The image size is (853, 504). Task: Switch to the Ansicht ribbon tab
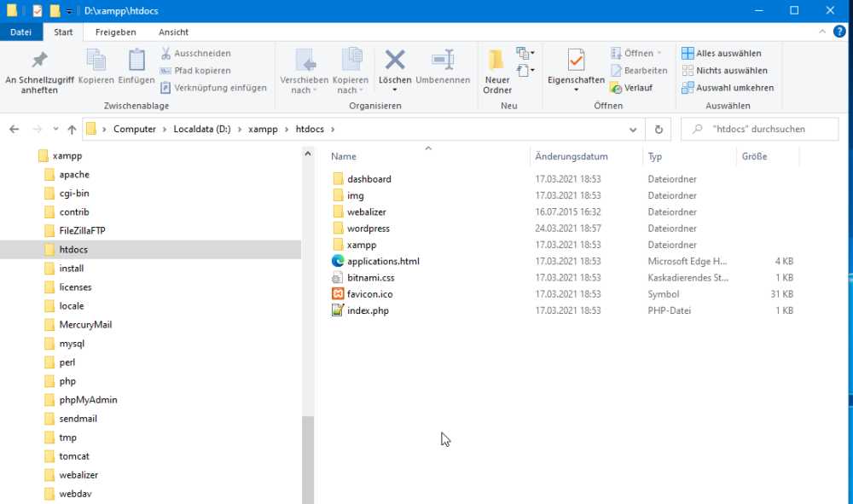[x=173, y=32]
